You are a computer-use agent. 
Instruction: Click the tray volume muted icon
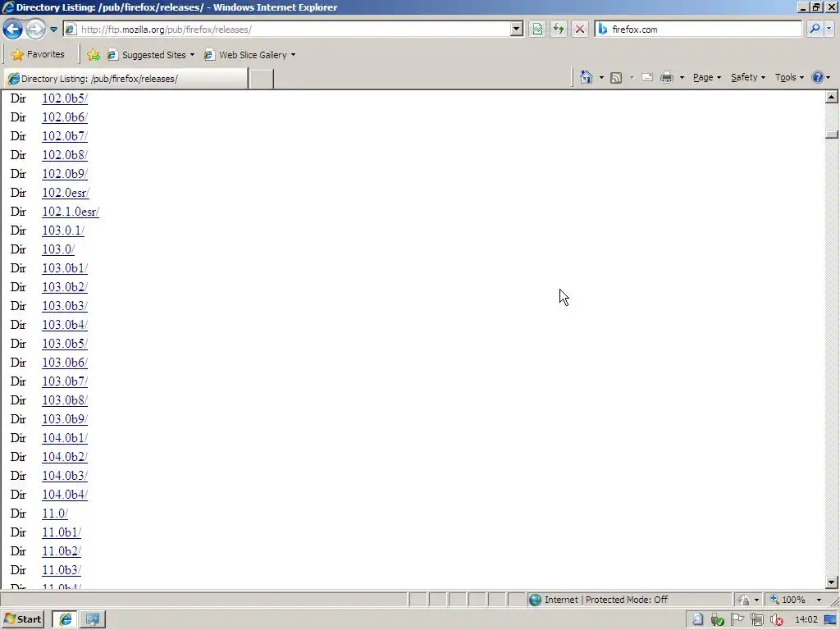tap(777, 620)
